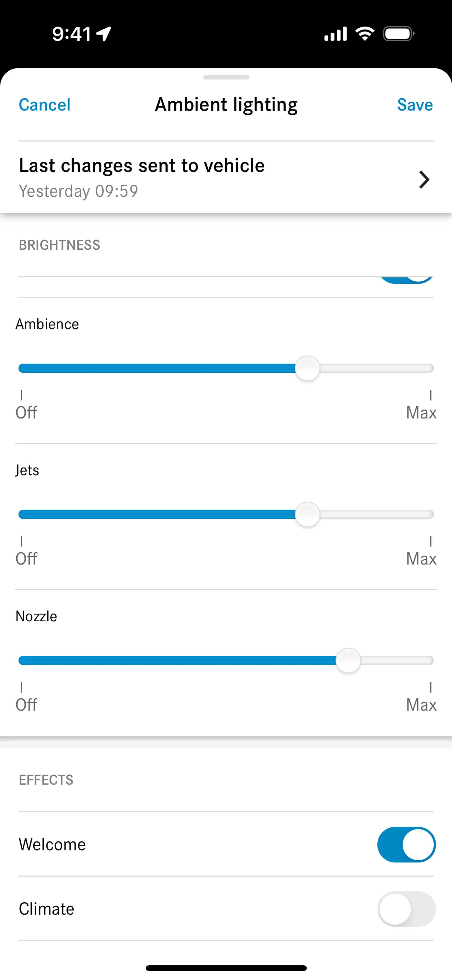Tap the Welcome effect row label
Screen dimensions: 452x980
pos(52,845)
